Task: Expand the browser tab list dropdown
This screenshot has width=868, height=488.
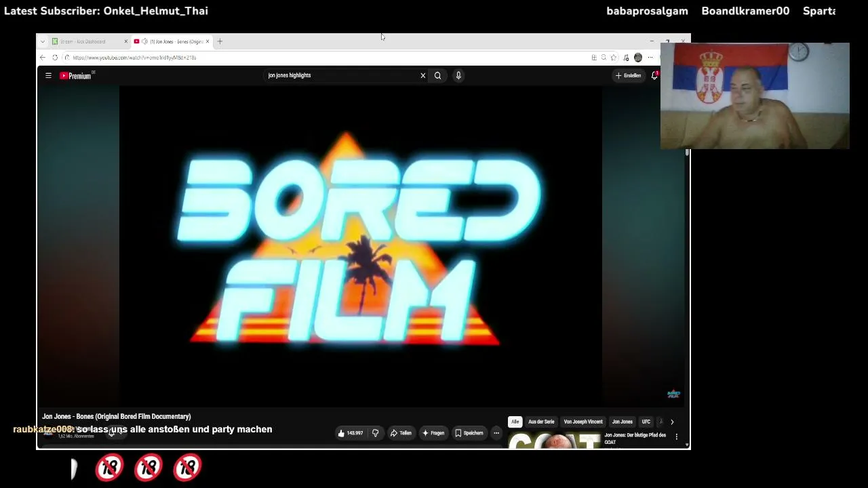Action: pos(43,41)
